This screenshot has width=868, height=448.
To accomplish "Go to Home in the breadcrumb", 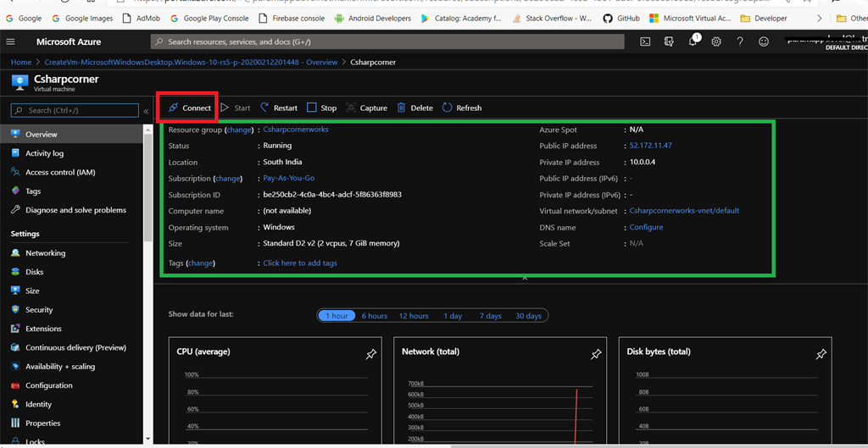I will 21,62.
